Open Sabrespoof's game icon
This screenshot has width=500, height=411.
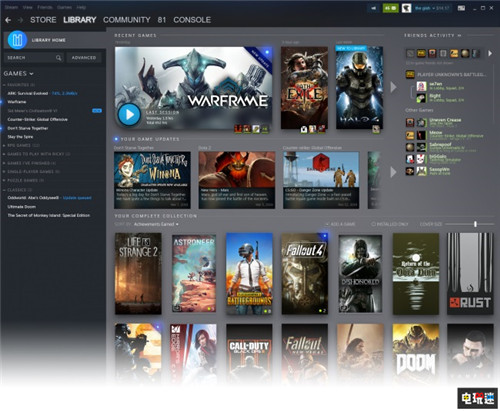click(x=410, y=147)
